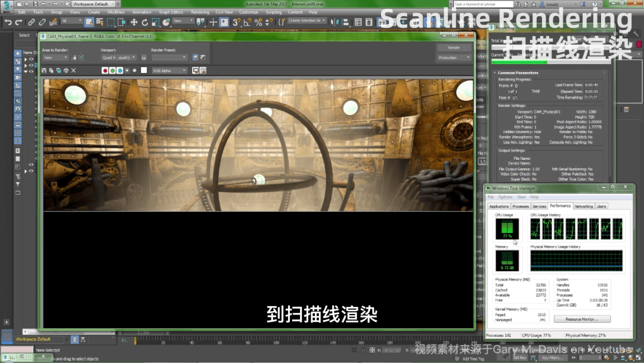This screenshot has height=363, width=644.
Task: Open the Area to Render dropdown
Action: point(55,57)
